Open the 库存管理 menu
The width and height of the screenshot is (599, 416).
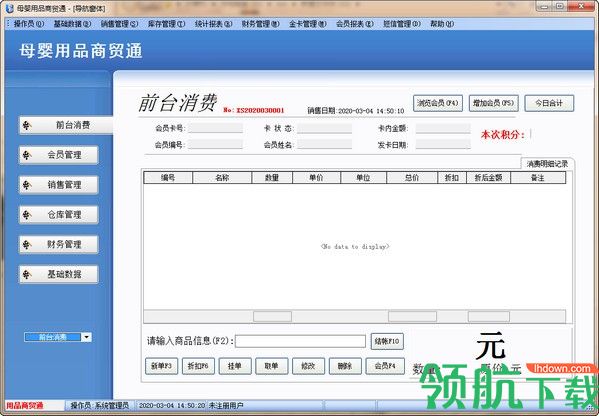pos(166,24)
